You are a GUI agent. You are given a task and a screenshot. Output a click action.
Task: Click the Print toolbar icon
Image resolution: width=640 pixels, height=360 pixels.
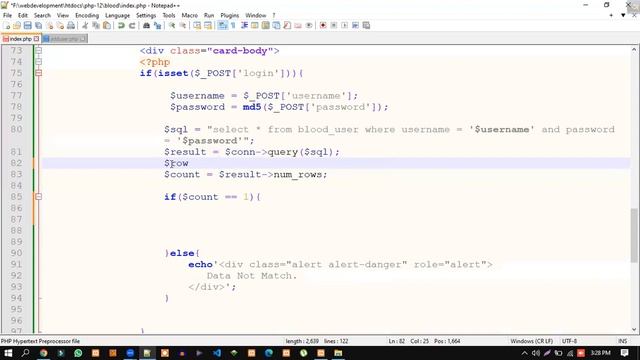(x=71, y=26)
